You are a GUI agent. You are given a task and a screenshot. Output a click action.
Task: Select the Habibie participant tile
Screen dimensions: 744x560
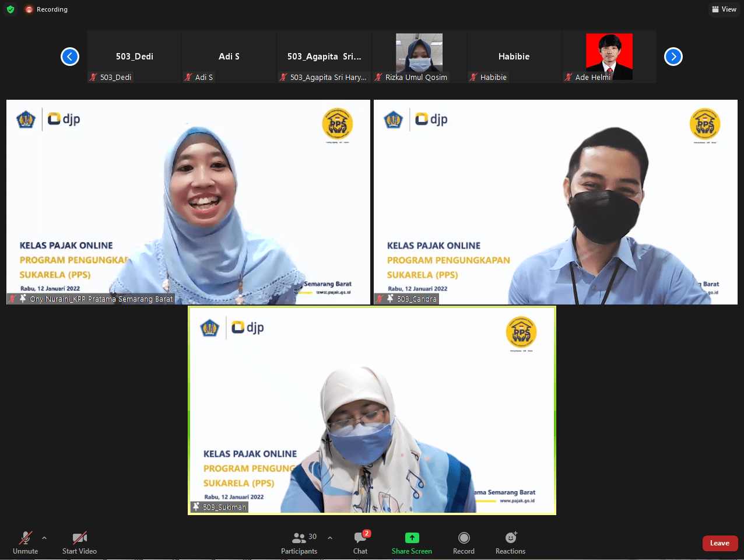(x=514, y=57)
